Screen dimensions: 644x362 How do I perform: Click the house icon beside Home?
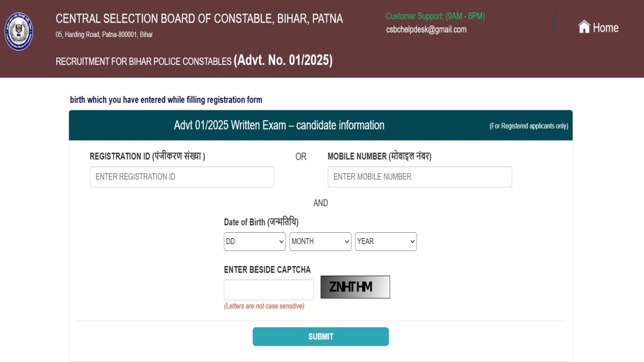point(584,27)
